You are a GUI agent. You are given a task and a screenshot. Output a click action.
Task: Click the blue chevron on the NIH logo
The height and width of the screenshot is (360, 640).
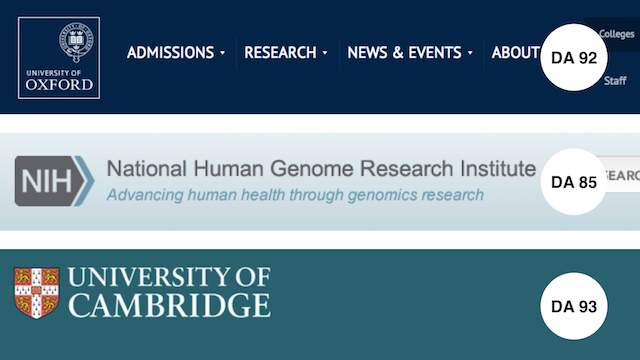click(x=84, y=181)
